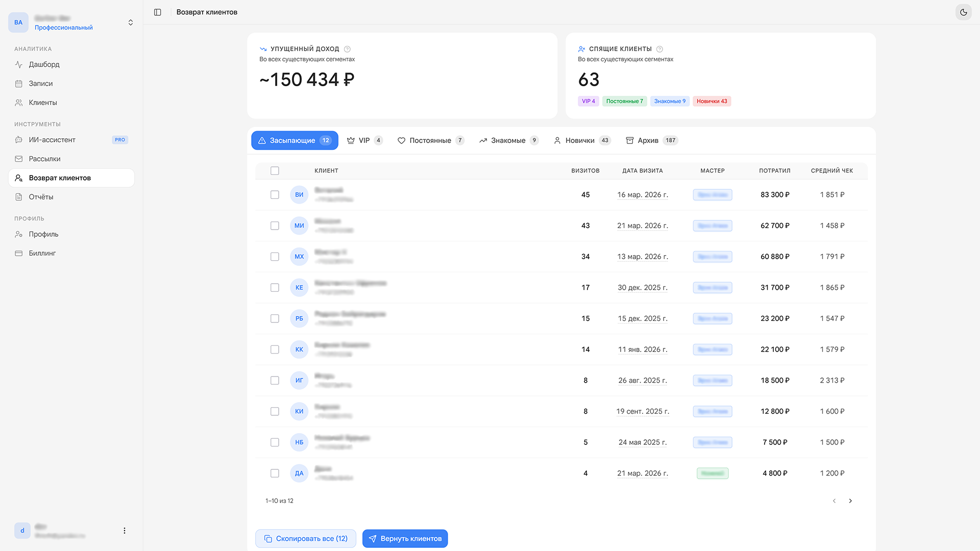Click the d user avatar

click(22, 531)
